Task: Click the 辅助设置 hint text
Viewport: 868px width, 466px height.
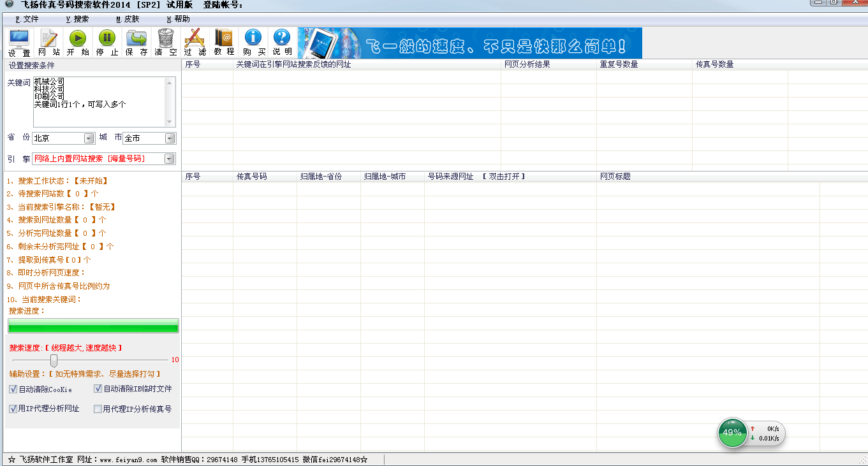Action: [85, 374]
